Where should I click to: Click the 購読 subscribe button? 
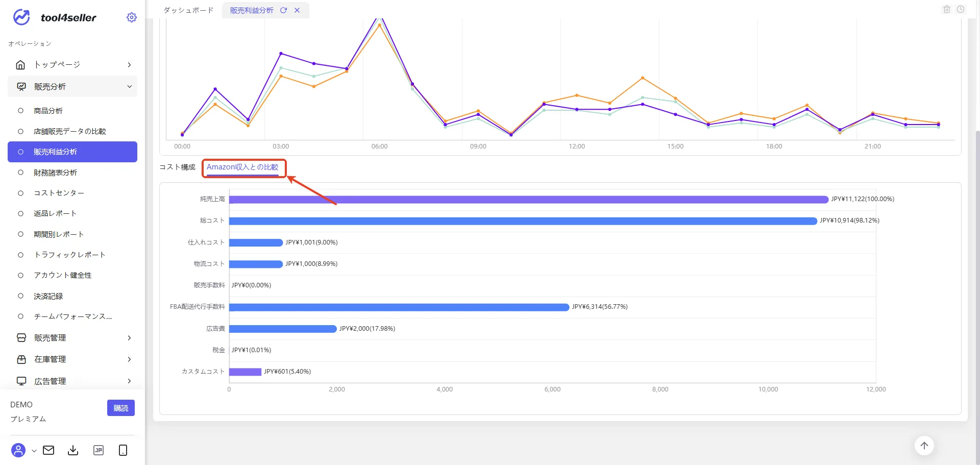[x=121, y=408]
